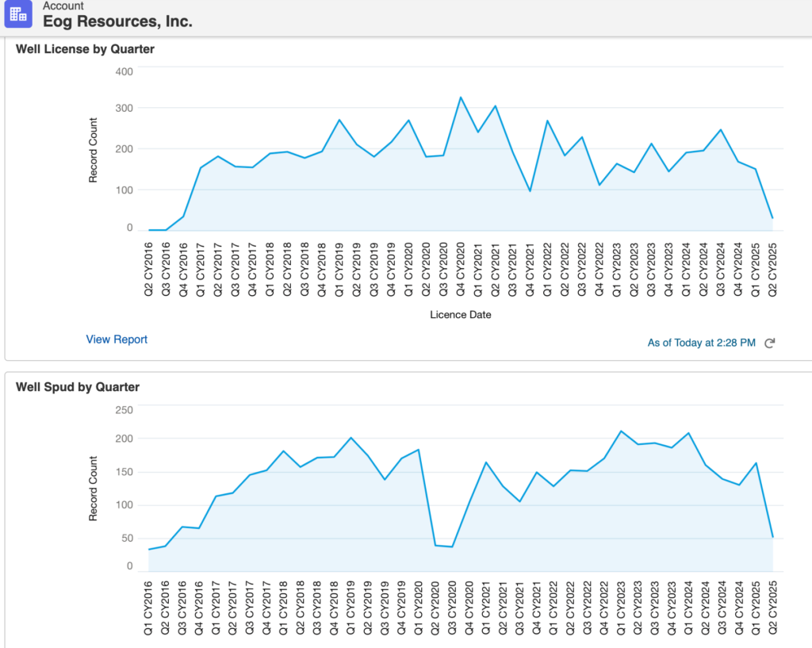This screenshot has height=648, width=812.
Task: Click the Q1 CY2019 label on License chart
Action: point(339,270)
